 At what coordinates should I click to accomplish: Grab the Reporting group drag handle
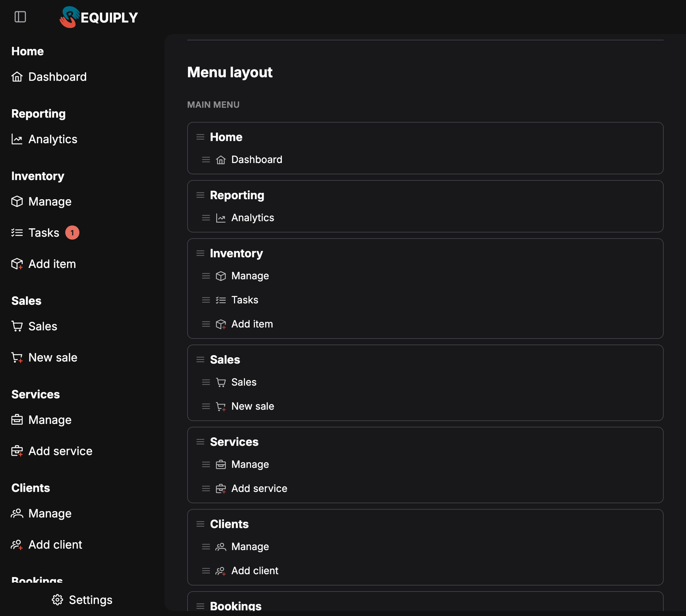click(200, 195)
